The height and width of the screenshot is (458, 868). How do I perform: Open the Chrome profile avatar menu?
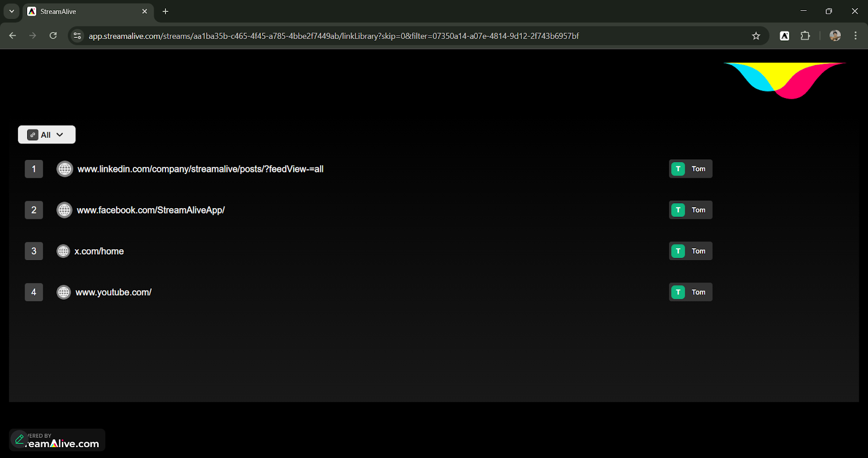(835, 36)
